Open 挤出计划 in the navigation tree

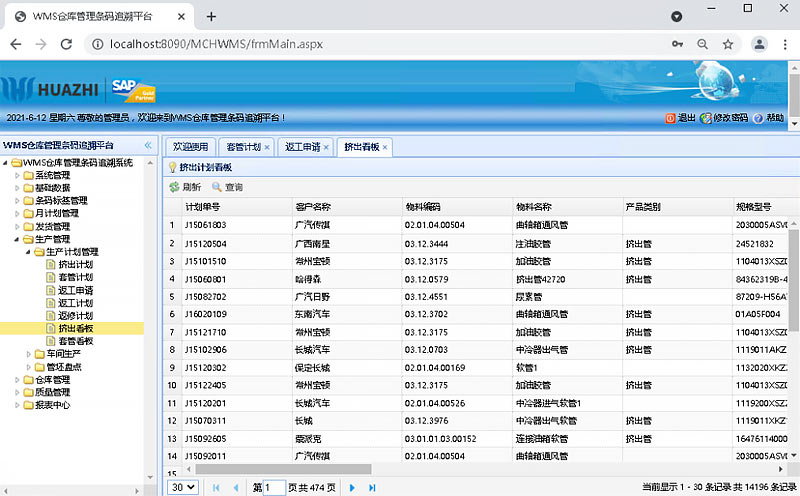click(75, 264)
